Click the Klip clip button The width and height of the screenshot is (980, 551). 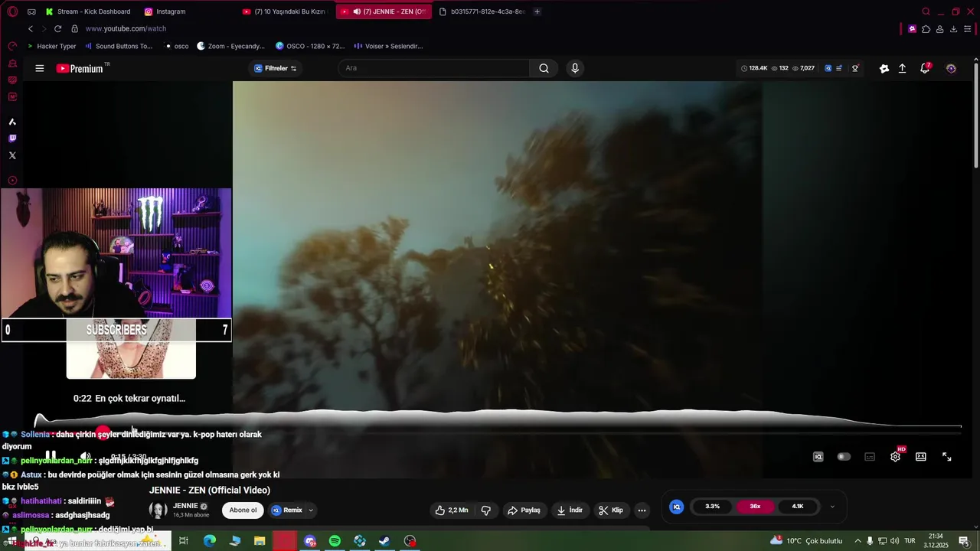(x=610, y=510)
